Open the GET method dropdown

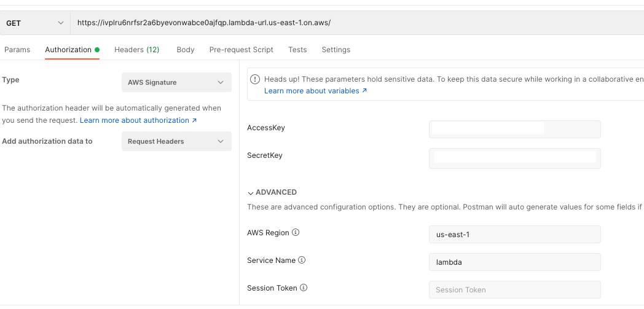(x=35, y=23)
